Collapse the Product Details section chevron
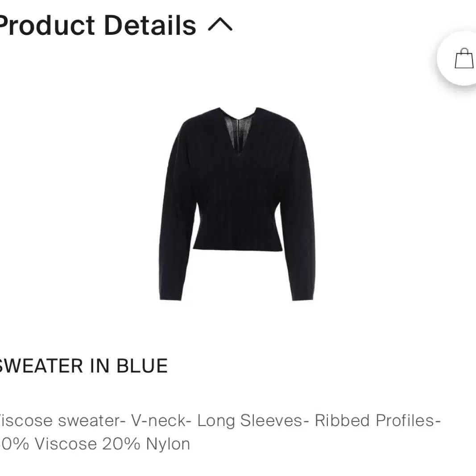The height and width of the screenshot is (476, 476). pos(220,25)
